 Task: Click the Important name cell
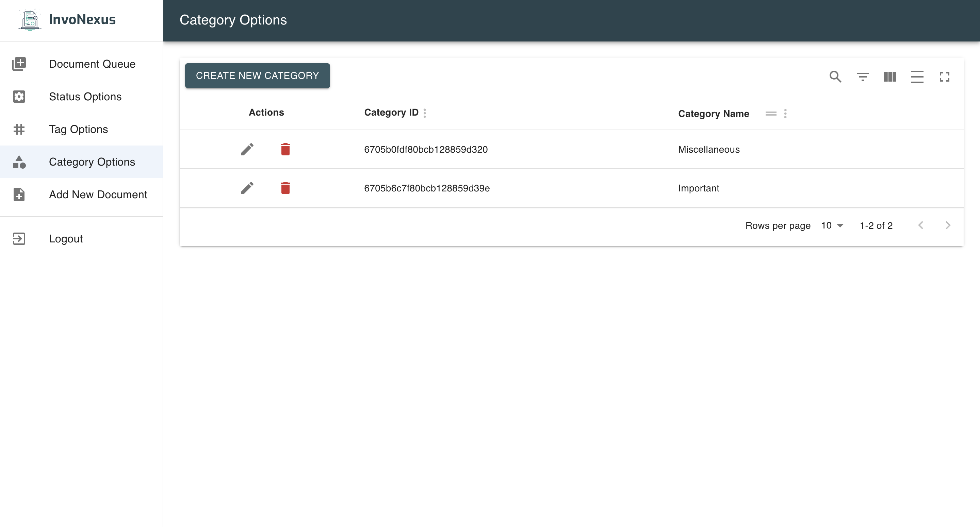(699, 188)
